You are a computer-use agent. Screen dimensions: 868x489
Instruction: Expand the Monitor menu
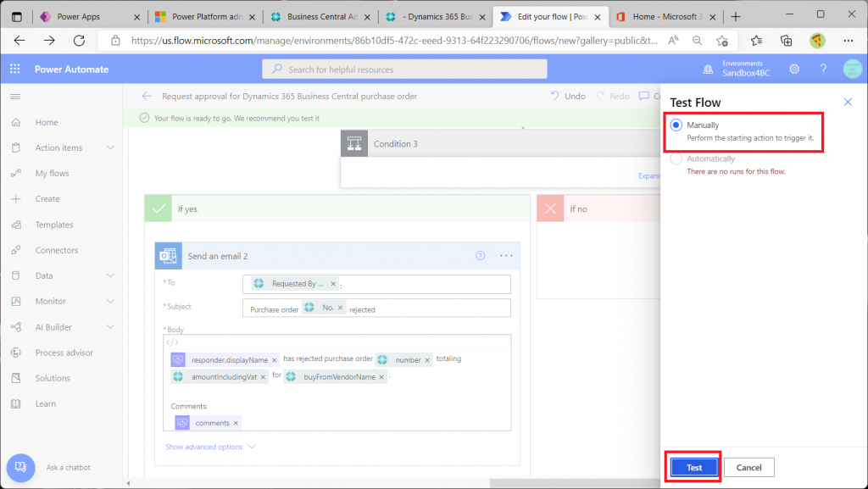(x=110, y=301)
